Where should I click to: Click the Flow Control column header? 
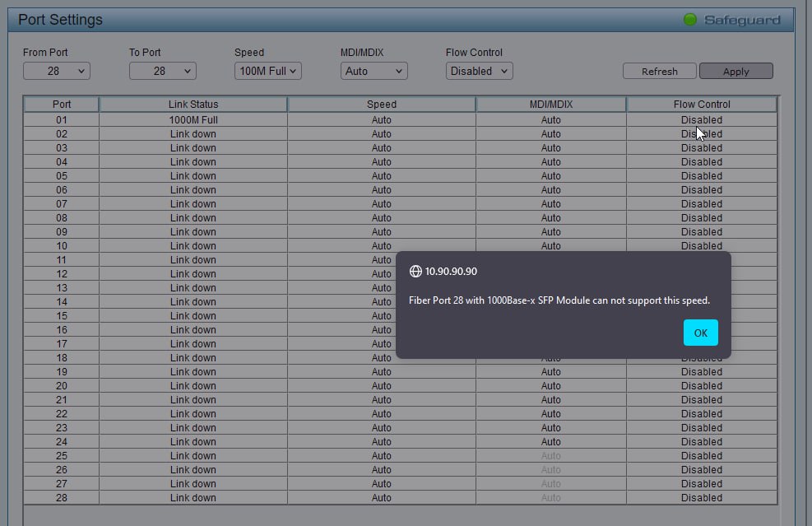(x=702, y=105)
